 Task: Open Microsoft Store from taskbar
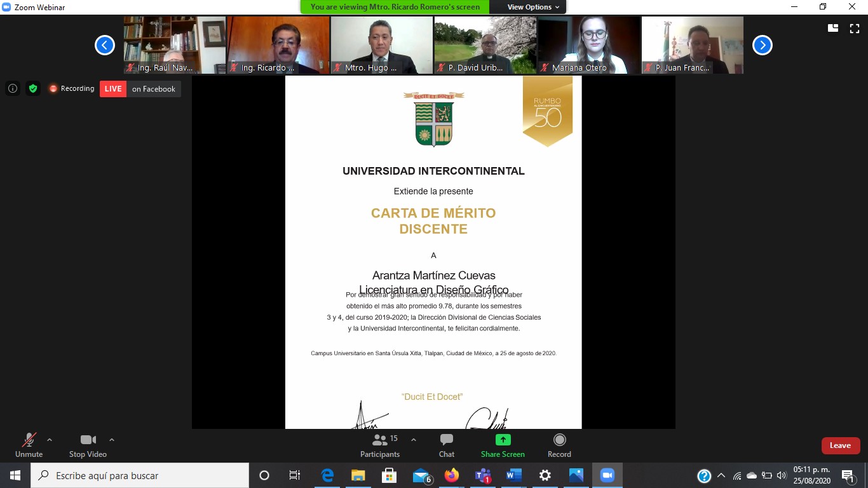click(x=390, y=475)
